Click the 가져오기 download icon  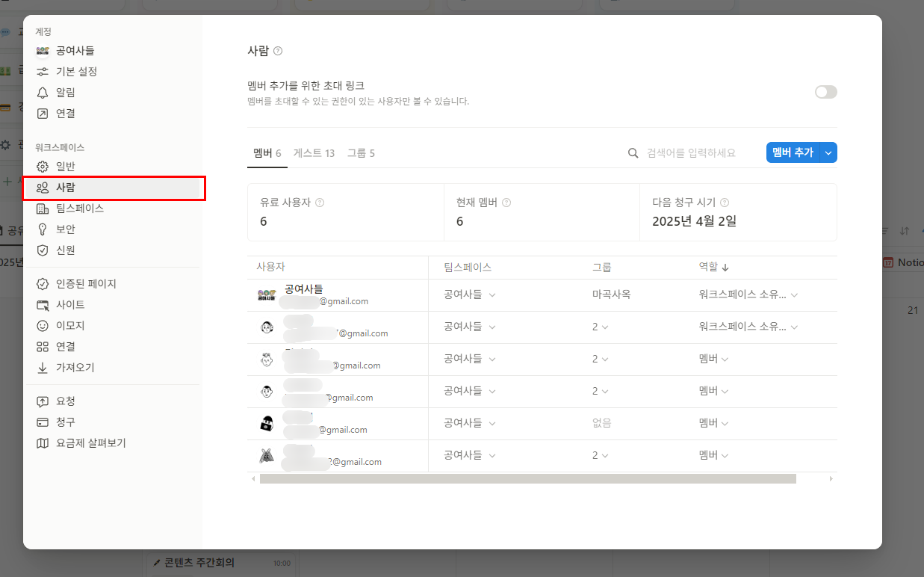(x=43, y=368)
